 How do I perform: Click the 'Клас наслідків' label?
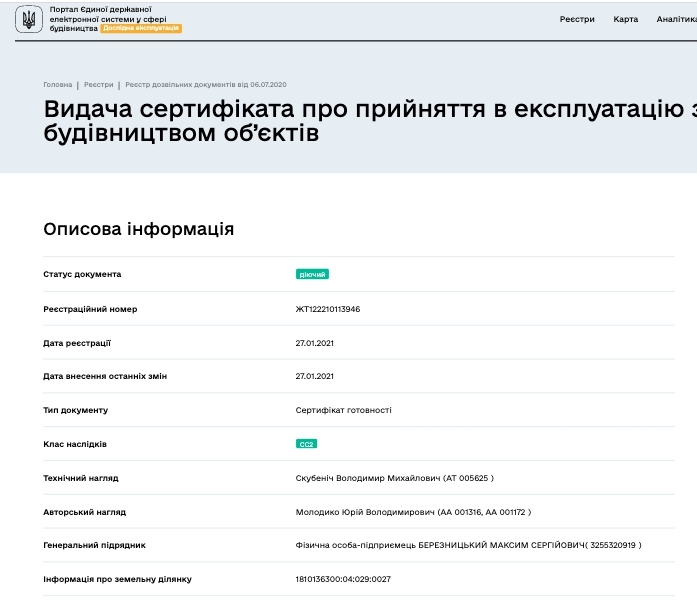coord(75,444)
